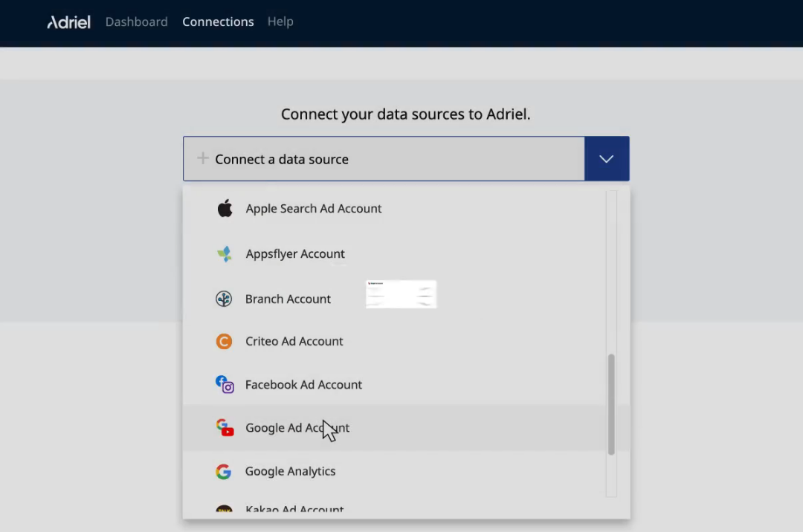The width and height of the screenshot is (803, 532).
Task: Select Google Ad Account from the list
Action: coord(297,427)
